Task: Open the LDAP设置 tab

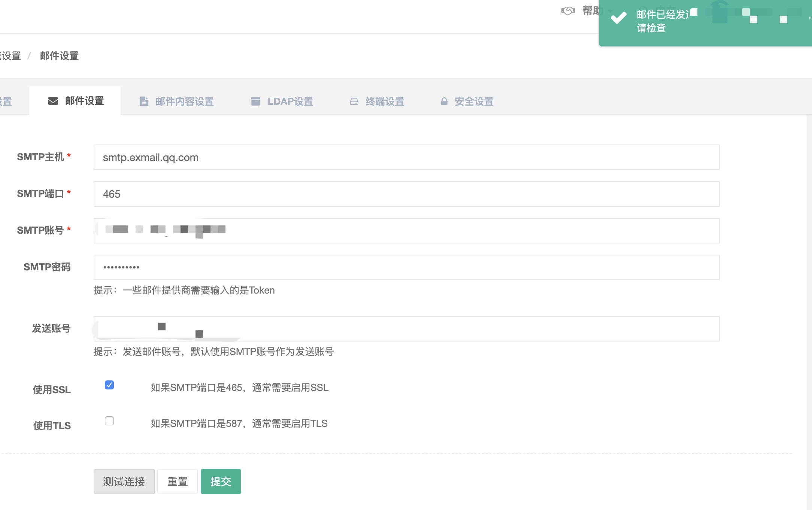Action: pyautogui.click(x=282, y=101)
